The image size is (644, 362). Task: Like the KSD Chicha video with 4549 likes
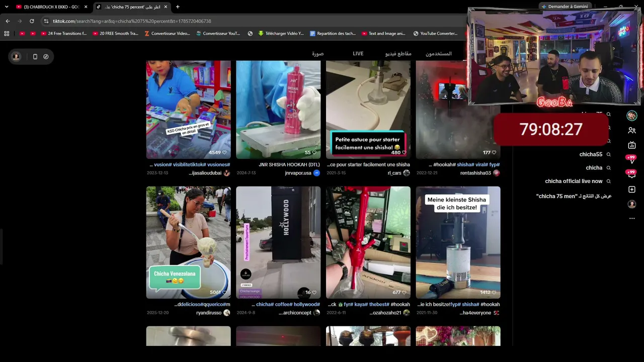[x=224, y=152]
